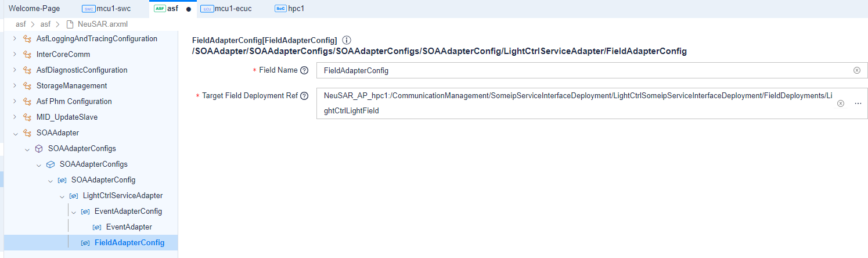Screen dimensions: 868x258
Task: Select the EventAdapter tree item
Action: tap(129, 227)
